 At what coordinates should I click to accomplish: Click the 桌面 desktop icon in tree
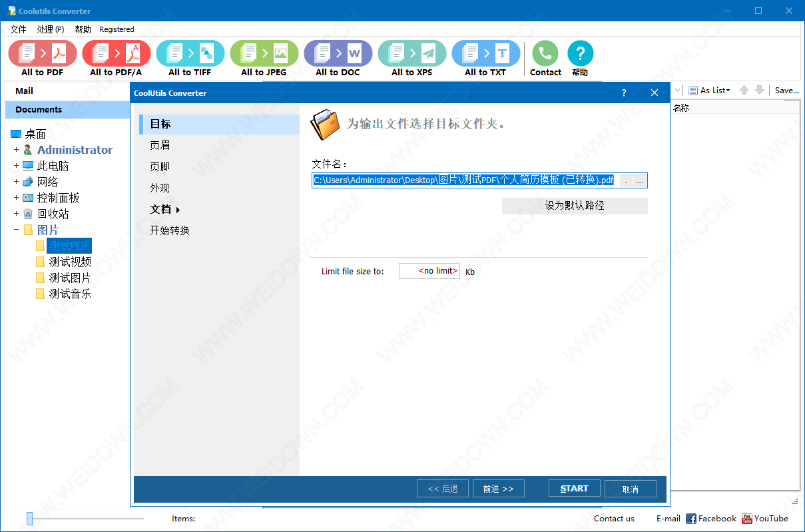(x=16, y=134)
